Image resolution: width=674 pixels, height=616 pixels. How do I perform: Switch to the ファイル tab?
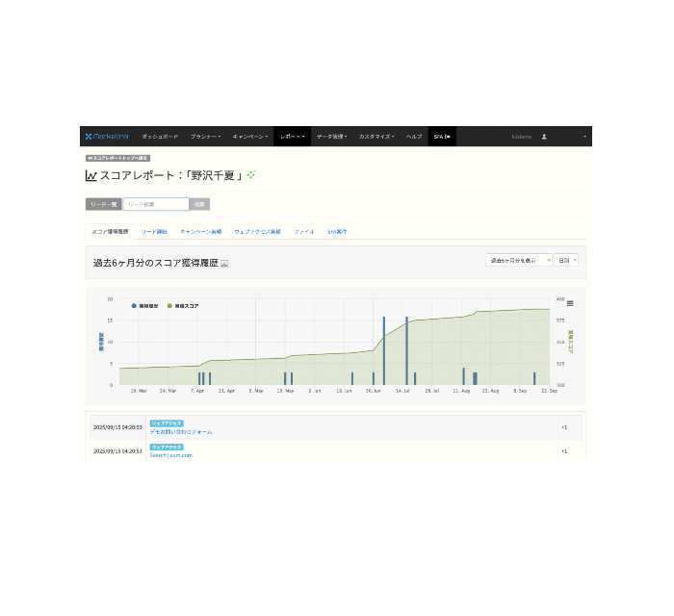click(304, 232)
